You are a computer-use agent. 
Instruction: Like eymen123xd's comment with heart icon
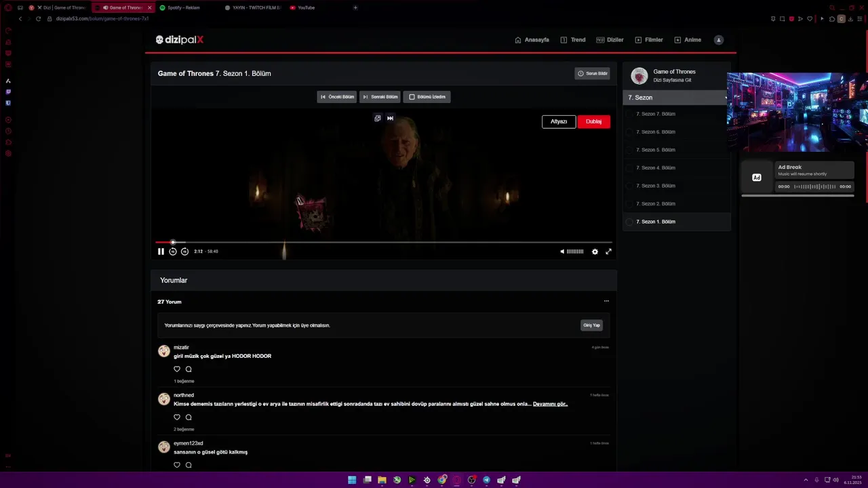click(177, 465)
